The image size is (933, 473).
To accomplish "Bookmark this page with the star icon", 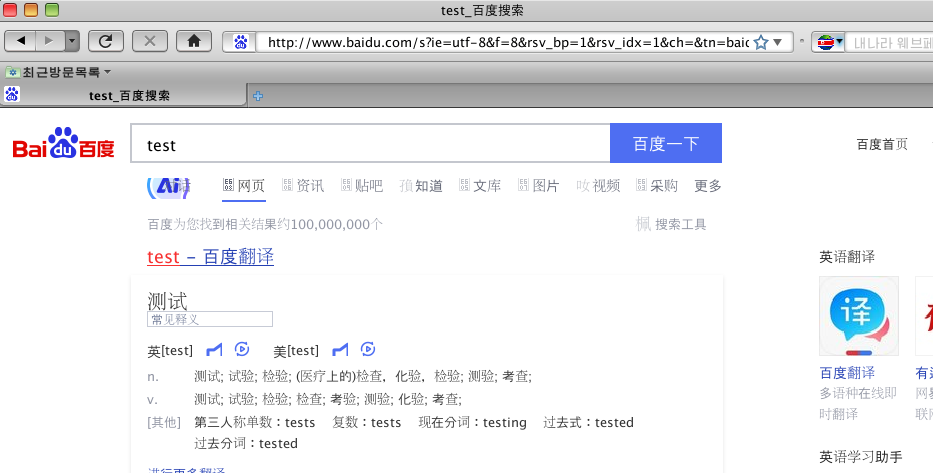I will [x=761, y=42].
